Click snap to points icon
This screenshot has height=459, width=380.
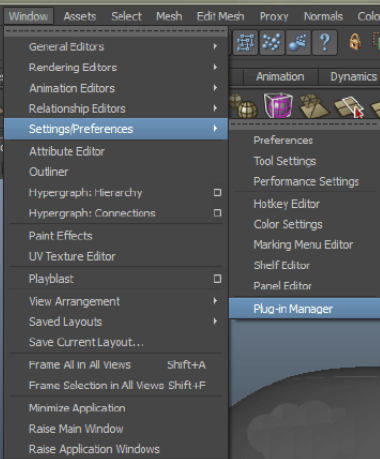(x=272, y=42)
